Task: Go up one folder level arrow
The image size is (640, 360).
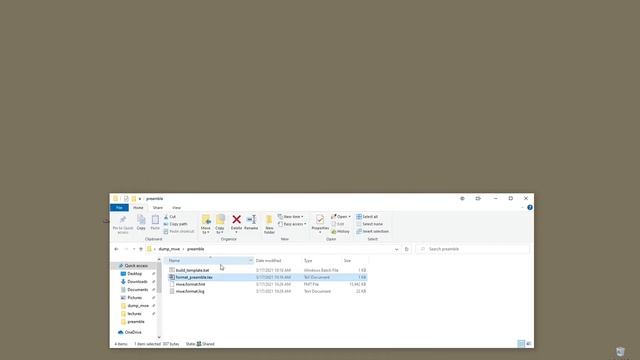Action: (141, 249)
